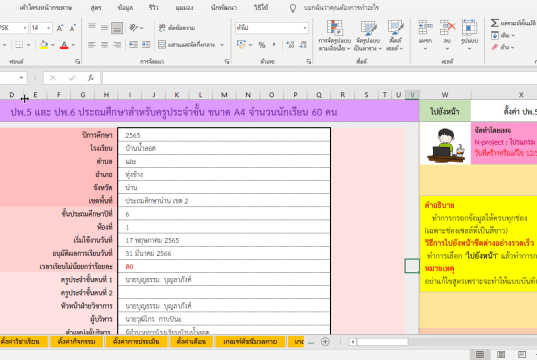Click the AutoSum sigma icon
This screenshot has width=537, height=360.
coord(495,23)
